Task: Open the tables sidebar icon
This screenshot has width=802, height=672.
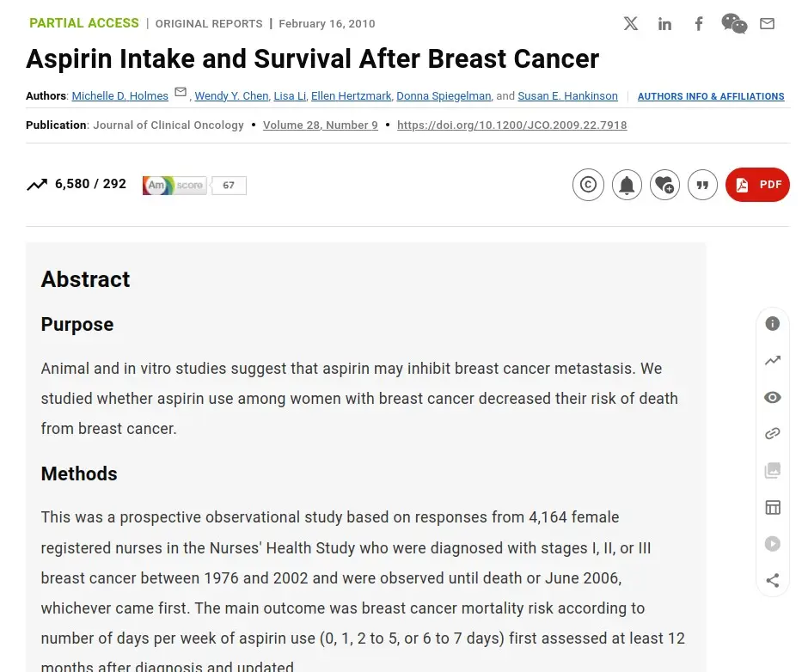Action: (772, 507)
